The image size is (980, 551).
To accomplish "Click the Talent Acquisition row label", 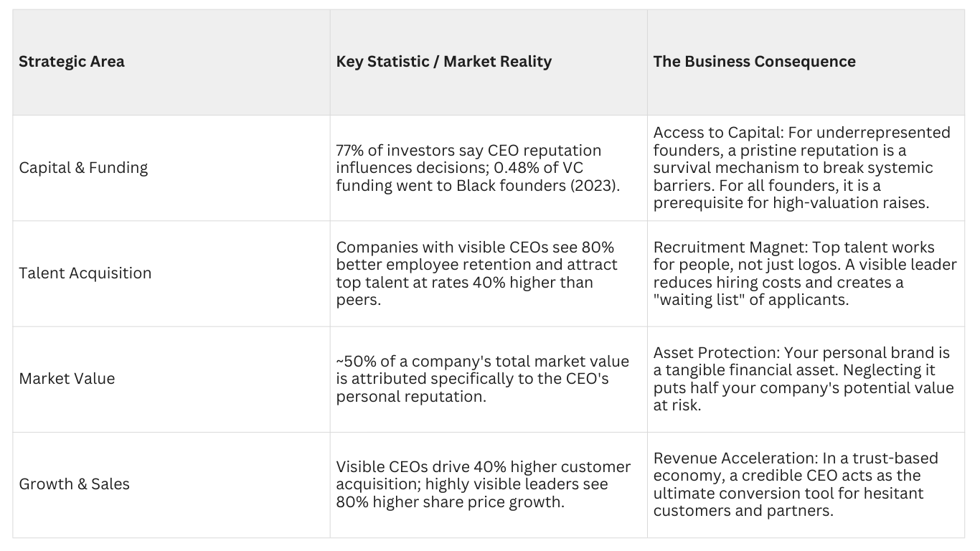I will [85, 273].
